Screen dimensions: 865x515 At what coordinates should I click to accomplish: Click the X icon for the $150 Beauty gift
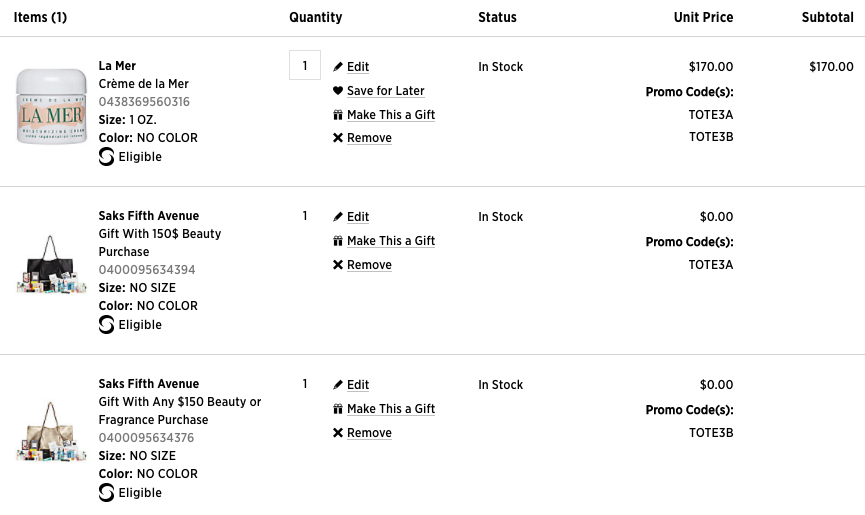pos(338,265)
